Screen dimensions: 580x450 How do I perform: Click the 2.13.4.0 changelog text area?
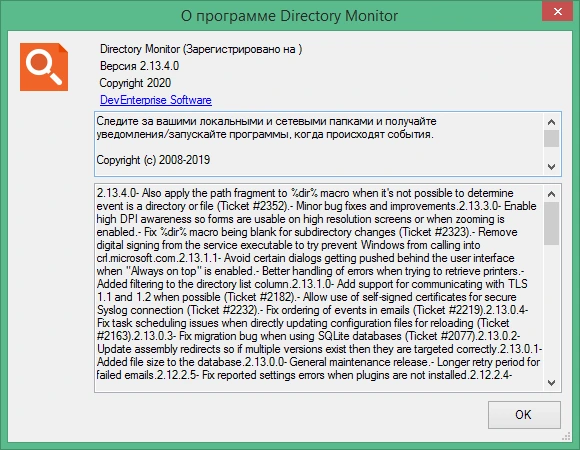point(319,288)
